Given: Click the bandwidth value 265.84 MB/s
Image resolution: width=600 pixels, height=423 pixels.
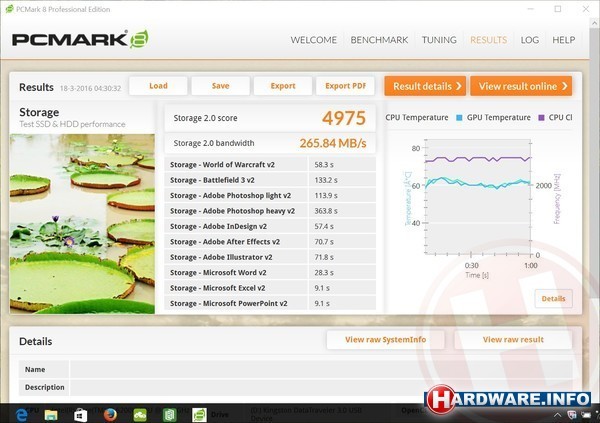Looking at the screenshot, I should pyautogui.click(x=333, y=143).
